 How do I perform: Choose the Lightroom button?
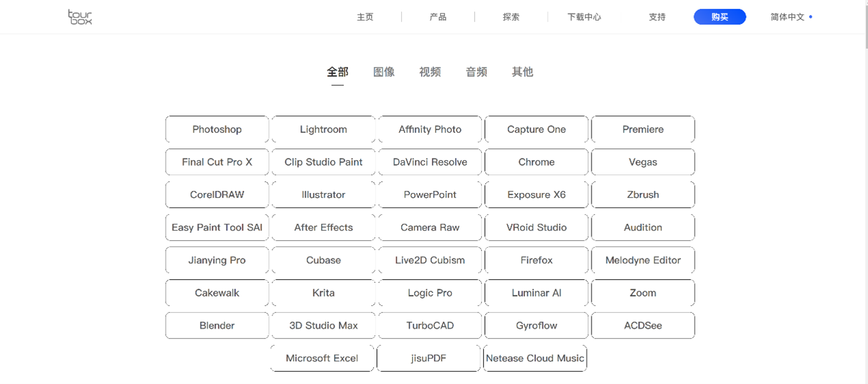[323, 129]
